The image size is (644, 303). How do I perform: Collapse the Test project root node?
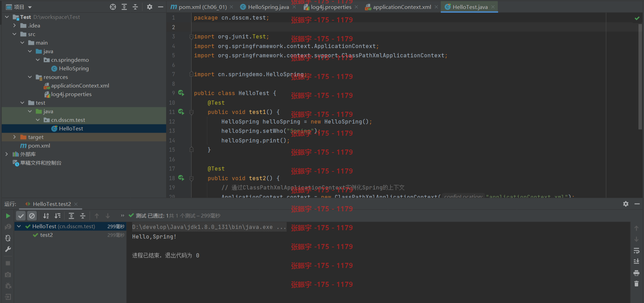click(7, 17)
